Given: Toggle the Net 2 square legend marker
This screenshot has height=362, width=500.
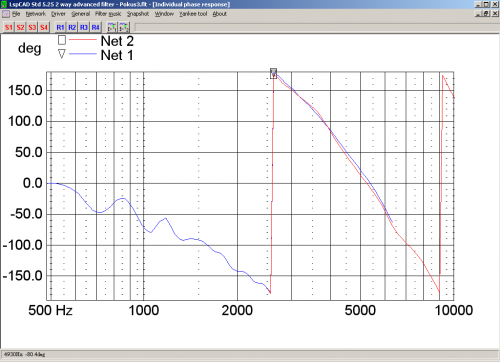Looking at the screenshot, I should coord(62,40).
